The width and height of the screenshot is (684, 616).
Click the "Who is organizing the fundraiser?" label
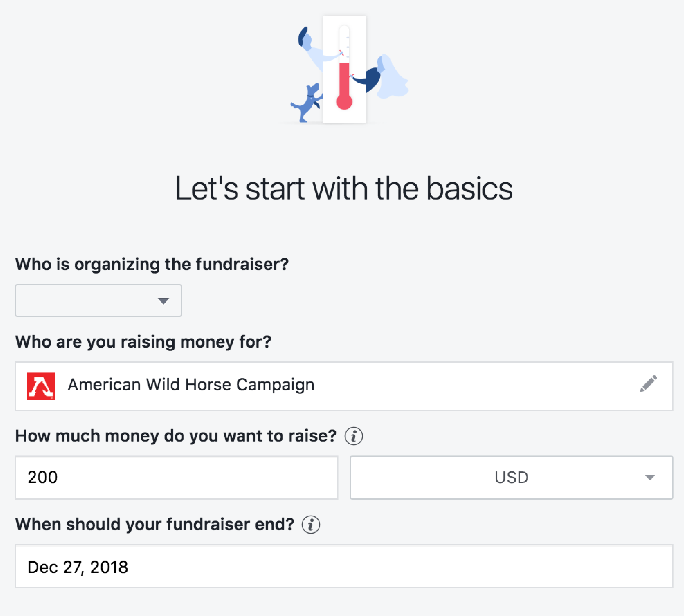click(152, 264)
